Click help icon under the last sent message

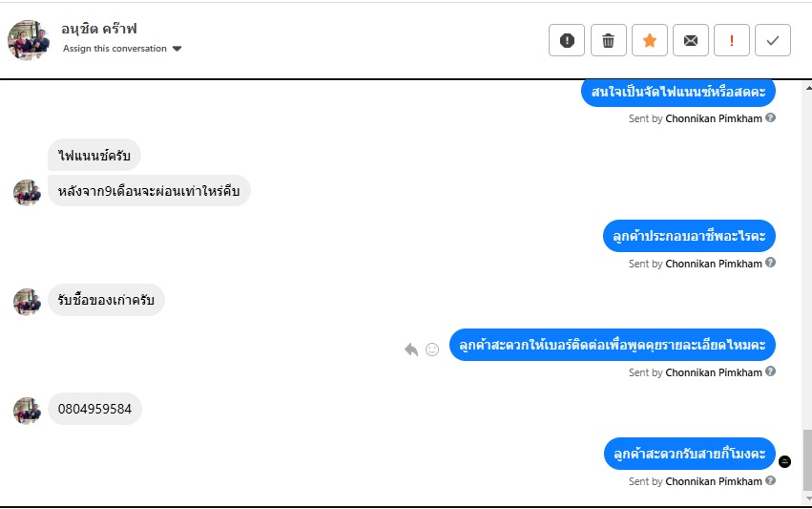[770, 480]
